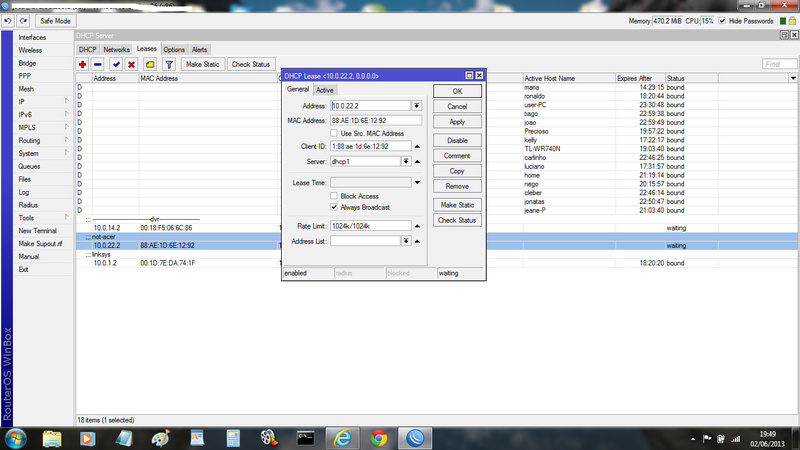Open the Options tab
The height and width of the screenshot is (450, 800).
coord(174,49)
